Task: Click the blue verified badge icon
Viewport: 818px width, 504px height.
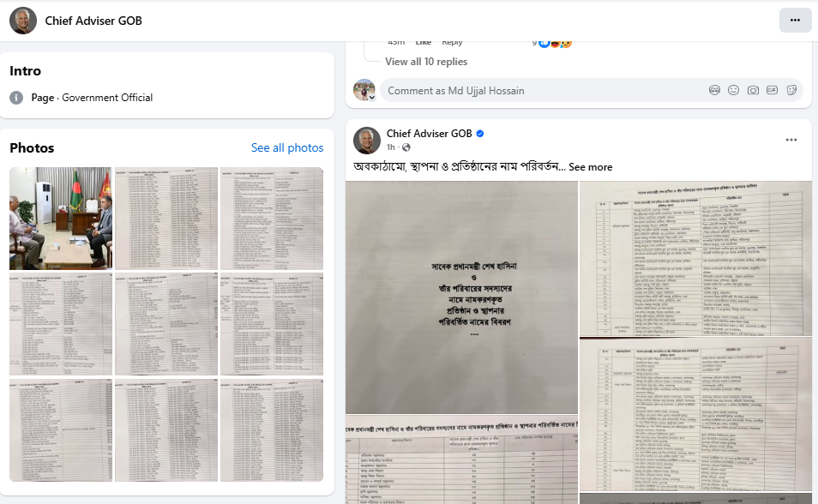Action: point(480,134)
